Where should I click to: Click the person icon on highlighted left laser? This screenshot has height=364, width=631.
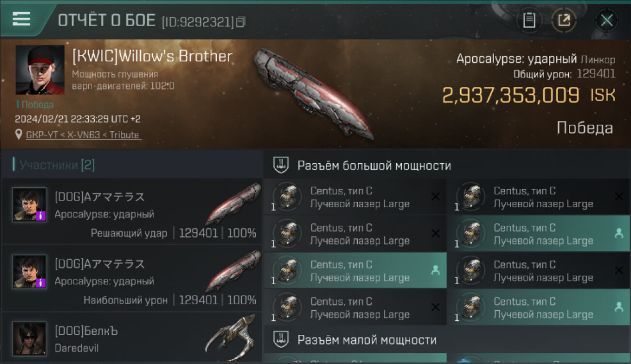[435, 271]
